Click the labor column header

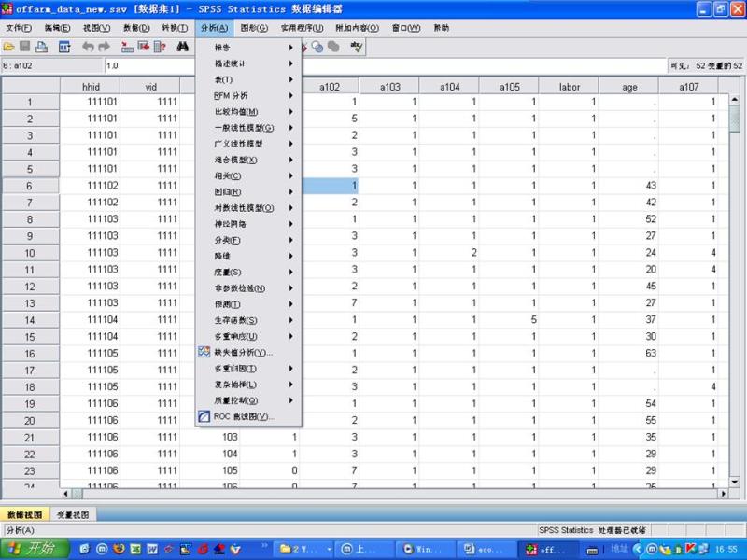tap(570, 87)
